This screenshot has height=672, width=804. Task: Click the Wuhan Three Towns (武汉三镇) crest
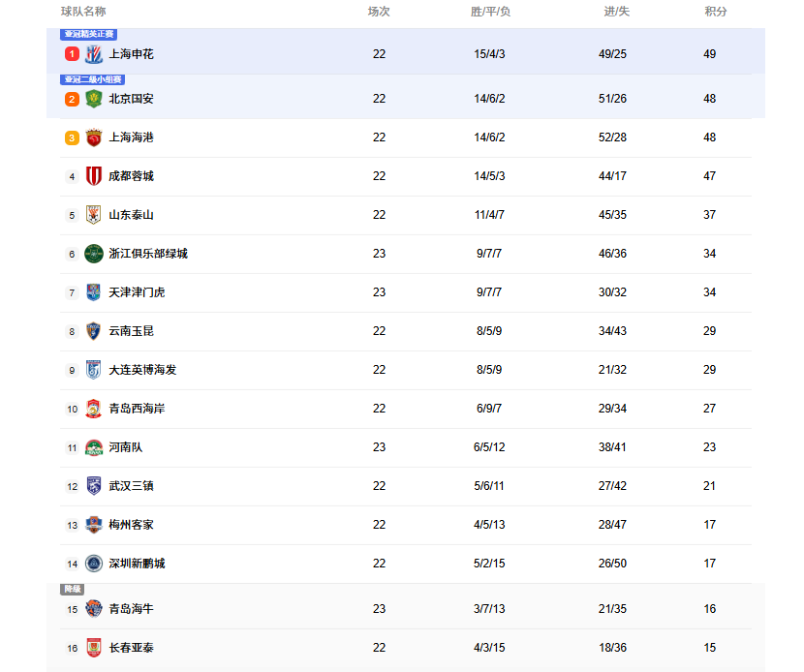[x=94, y=486]
